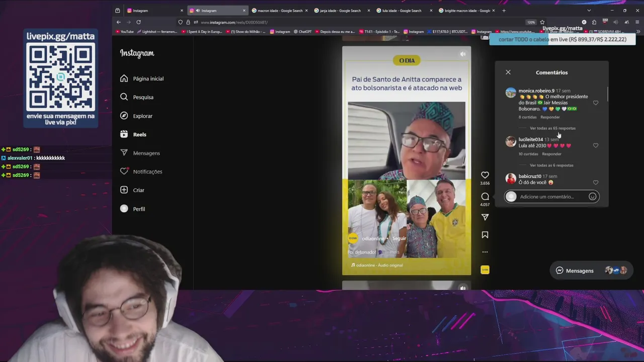Switch to janja idade Google Search tab
The width and height of the screenshot is (644, 362).
tap(342, 11)
